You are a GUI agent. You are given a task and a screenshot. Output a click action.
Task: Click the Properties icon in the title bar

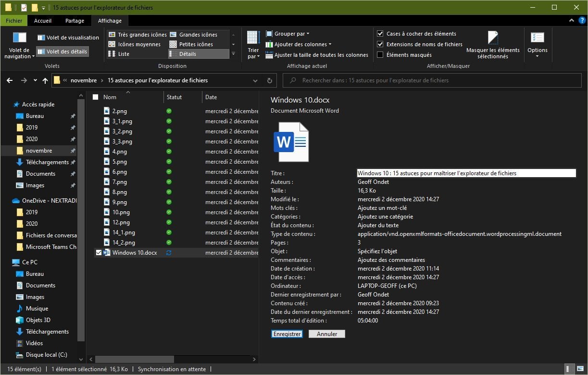[24, 8]
